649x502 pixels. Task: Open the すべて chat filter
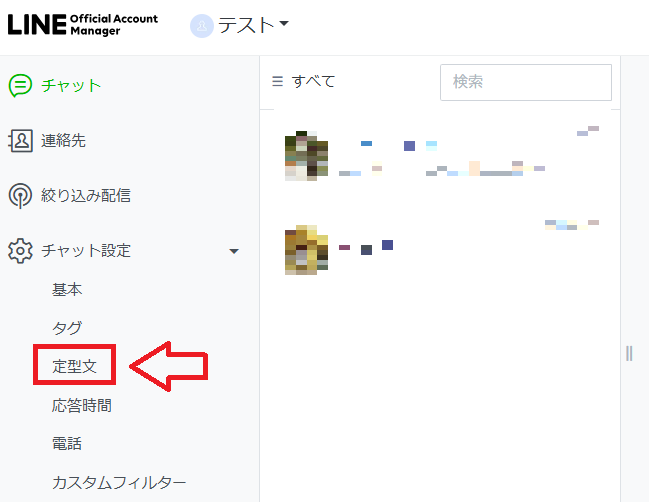coord(313,81)
